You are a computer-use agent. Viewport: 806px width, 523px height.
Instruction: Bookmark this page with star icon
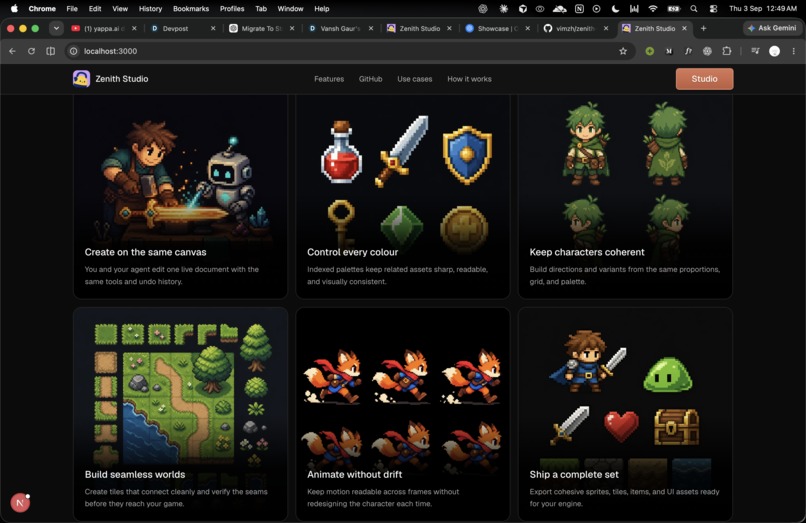click(x=623, y=51)
